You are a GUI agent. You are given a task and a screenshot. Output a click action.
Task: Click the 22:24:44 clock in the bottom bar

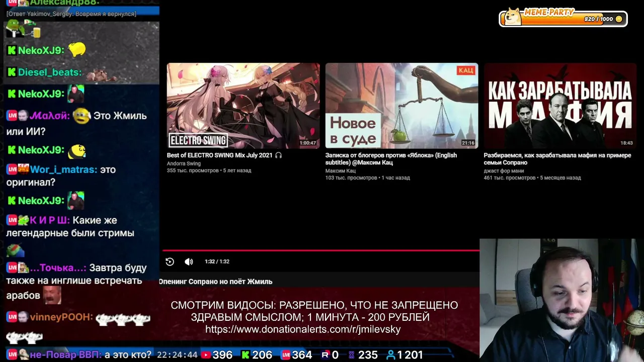pos(177,355)
